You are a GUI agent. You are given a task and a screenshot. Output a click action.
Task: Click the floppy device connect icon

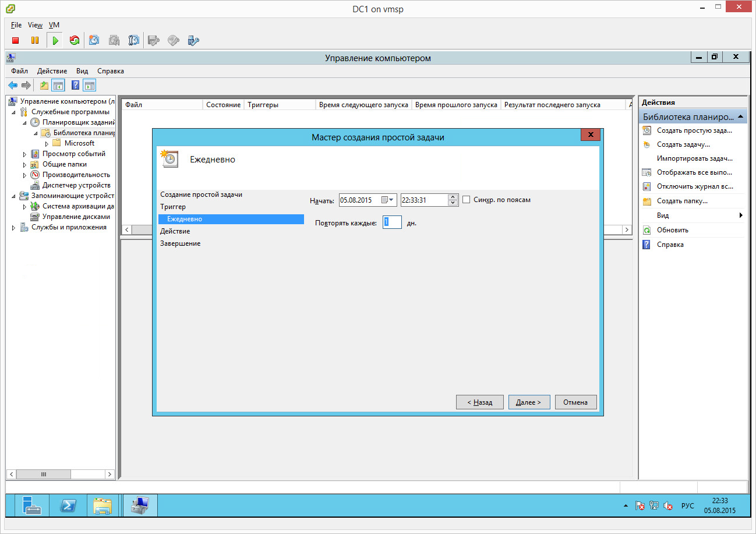pyautogui.click(x=154, y=40)
